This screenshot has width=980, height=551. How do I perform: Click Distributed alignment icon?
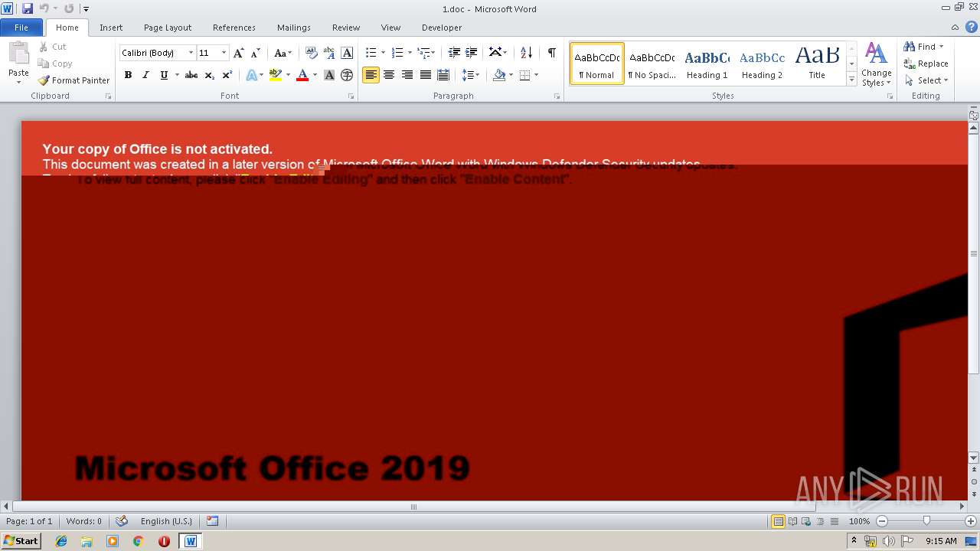point(443,75)
